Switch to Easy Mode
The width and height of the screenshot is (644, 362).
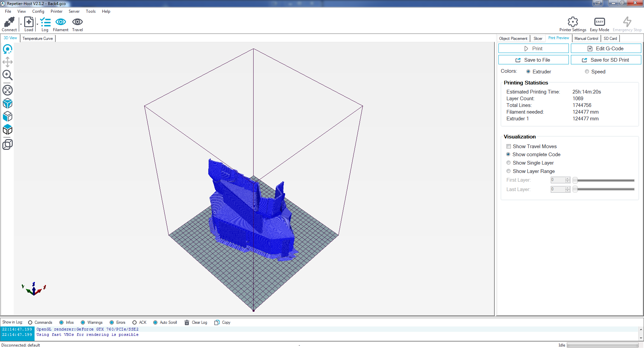[599, 22]
